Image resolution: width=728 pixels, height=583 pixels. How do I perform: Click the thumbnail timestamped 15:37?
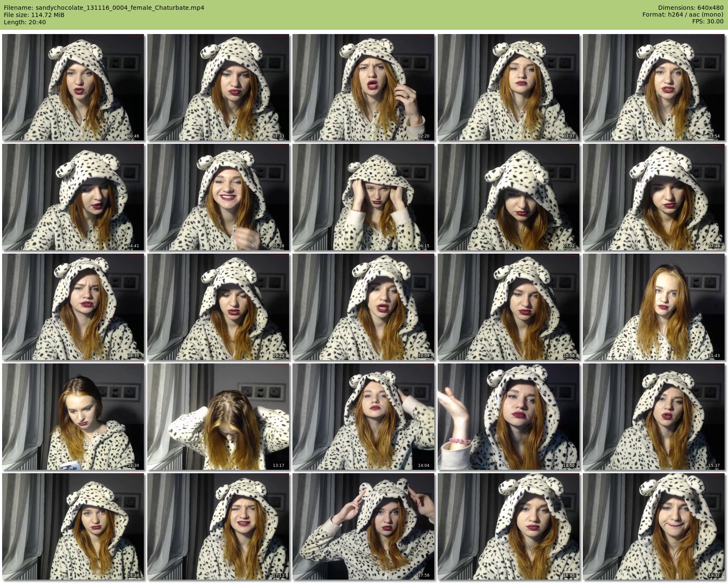(654, 417)
